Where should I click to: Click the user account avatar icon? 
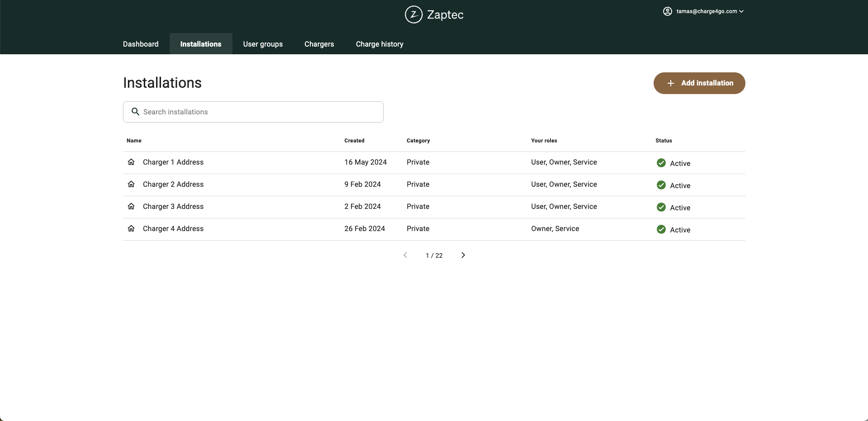pos(668,11)
